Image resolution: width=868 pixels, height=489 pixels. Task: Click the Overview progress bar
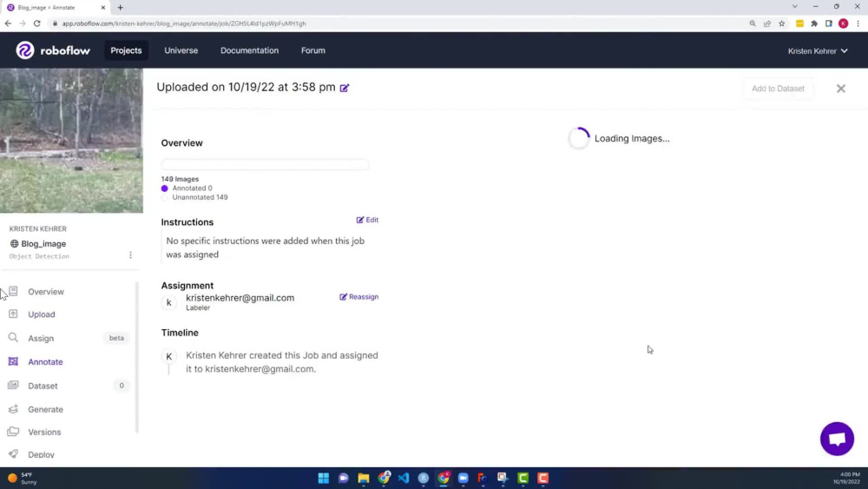pos(265,164)
